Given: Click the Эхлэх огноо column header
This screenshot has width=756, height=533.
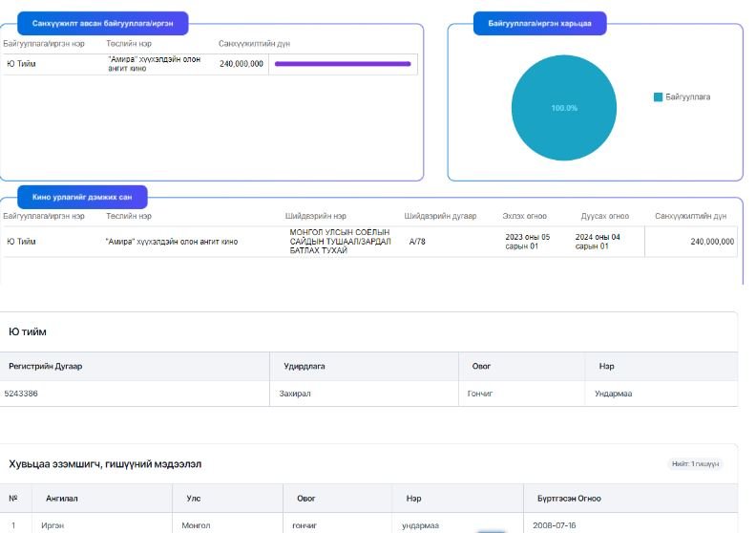Looking at the screenshot, I should click(528, 216).
